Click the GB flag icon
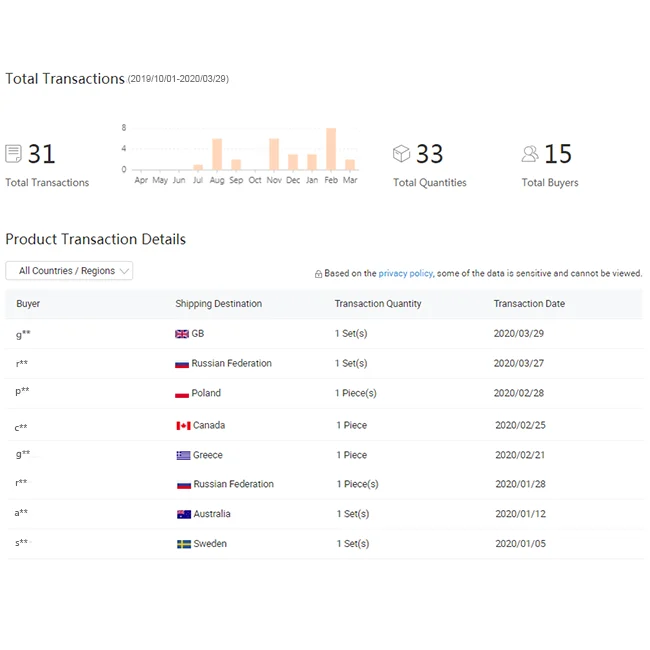The height and width of the screenshot is (650, 650). point(182,334)
